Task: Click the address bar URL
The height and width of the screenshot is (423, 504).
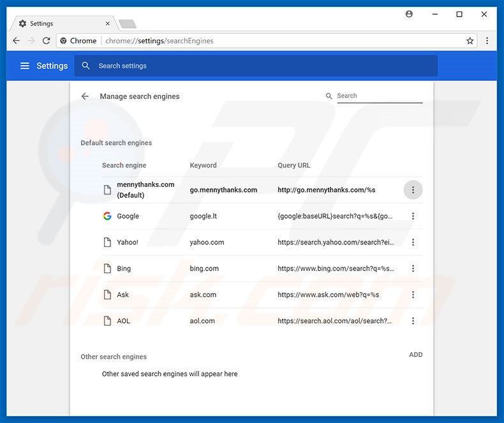Action: (x=255, y=41)
